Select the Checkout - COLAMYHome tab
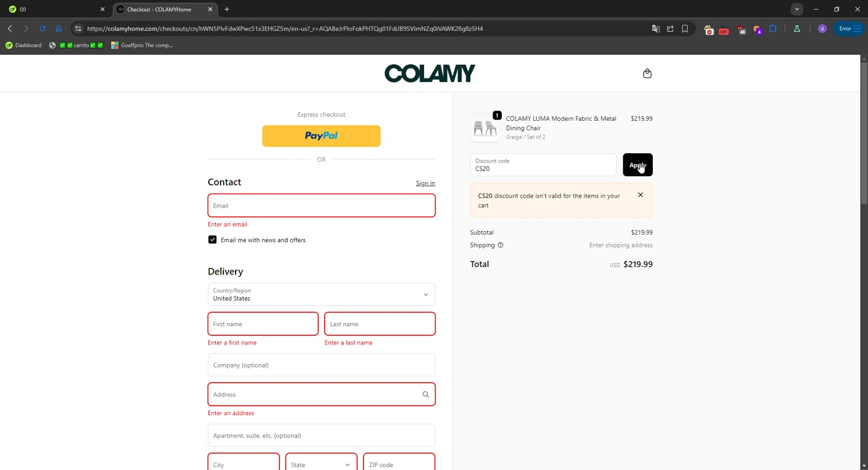Viewport: 868px width, 470px height. (x=164, y=9)
